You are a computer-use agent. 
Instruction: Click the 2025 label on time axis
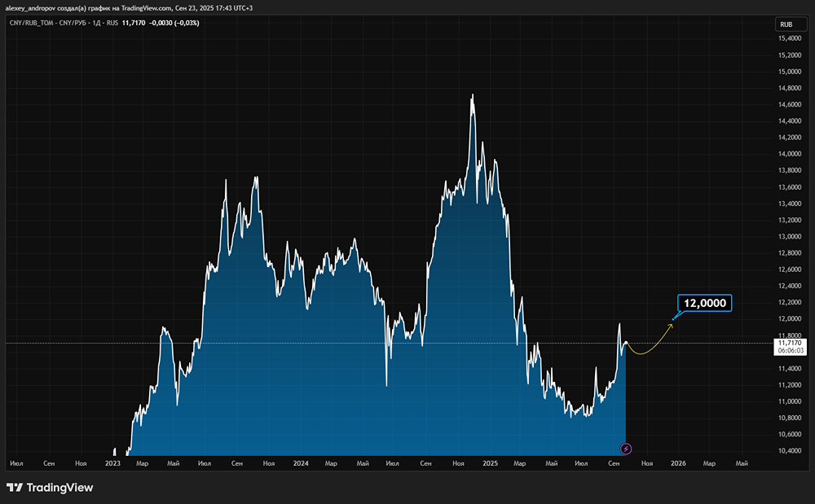[490, 463]
